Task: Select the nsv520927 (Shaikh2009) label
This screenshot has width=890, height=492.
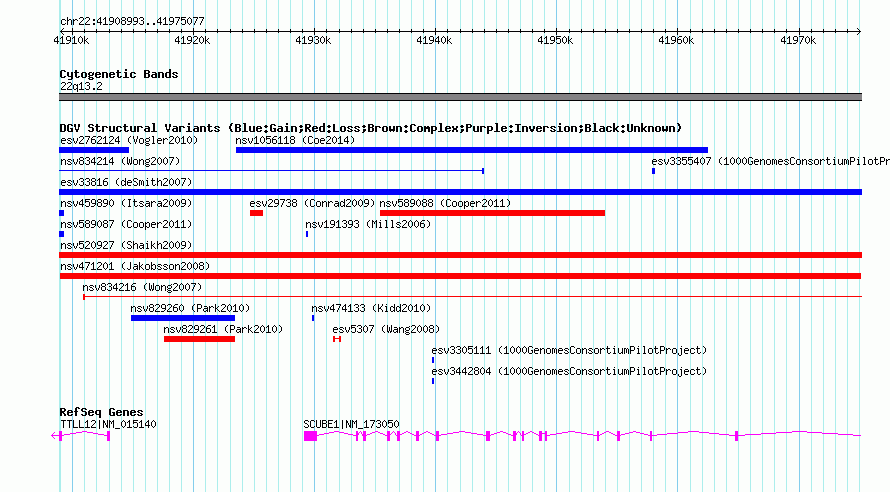Action: click(x=126, y=245)
